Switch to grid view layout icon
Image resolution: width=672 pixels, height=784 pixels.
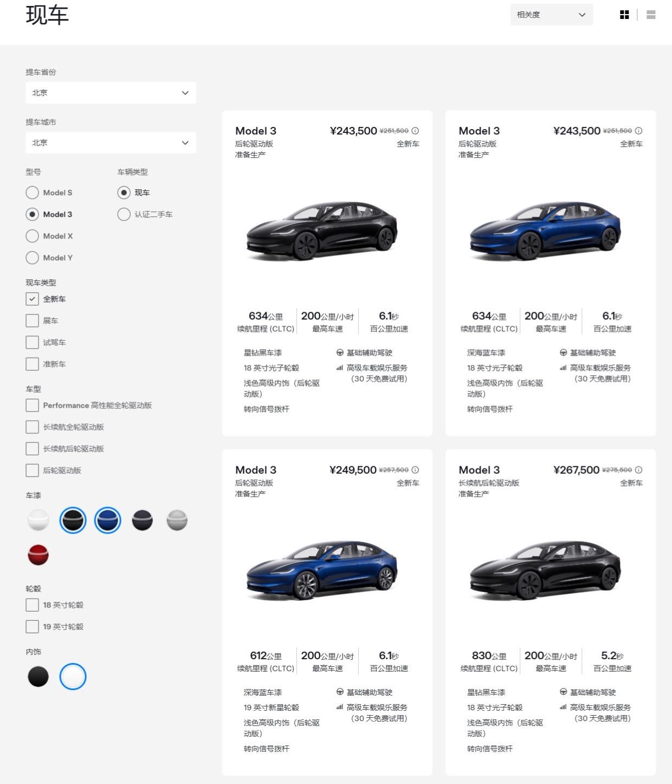[624, 15]
